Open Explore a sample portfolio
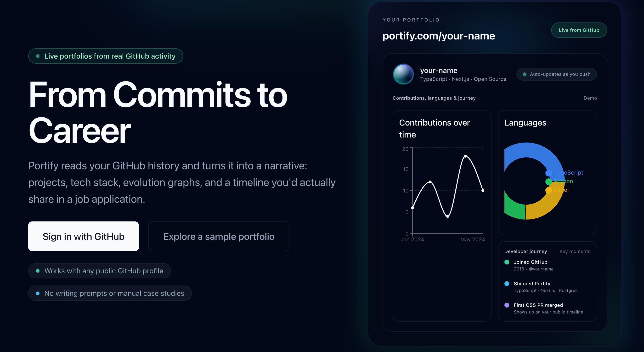The width and height of the screenshot is (644, 352). (x=219, y=236)
